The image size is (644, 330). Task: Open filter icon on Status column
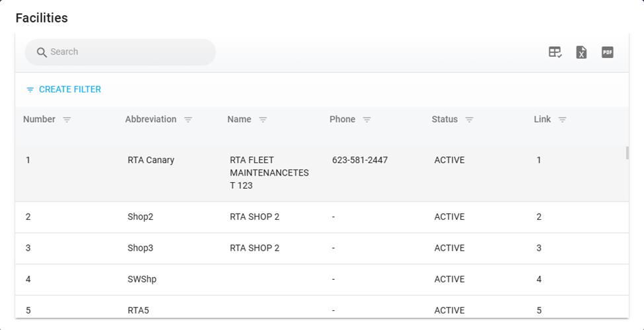click(x=470, y=119)
